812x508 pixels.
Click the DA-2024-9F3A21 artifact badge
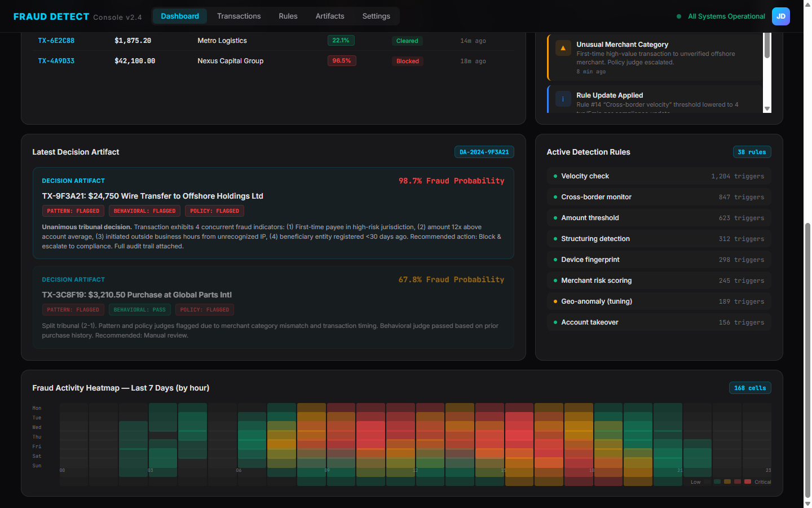click(x=484, y=151)
